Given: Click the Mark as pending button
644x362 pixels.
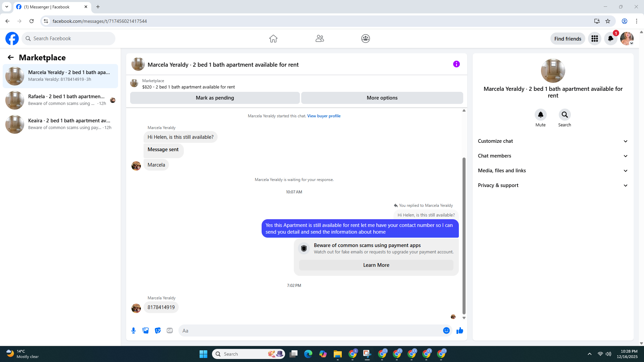Looking at the screenshot, I should (215, 98).
